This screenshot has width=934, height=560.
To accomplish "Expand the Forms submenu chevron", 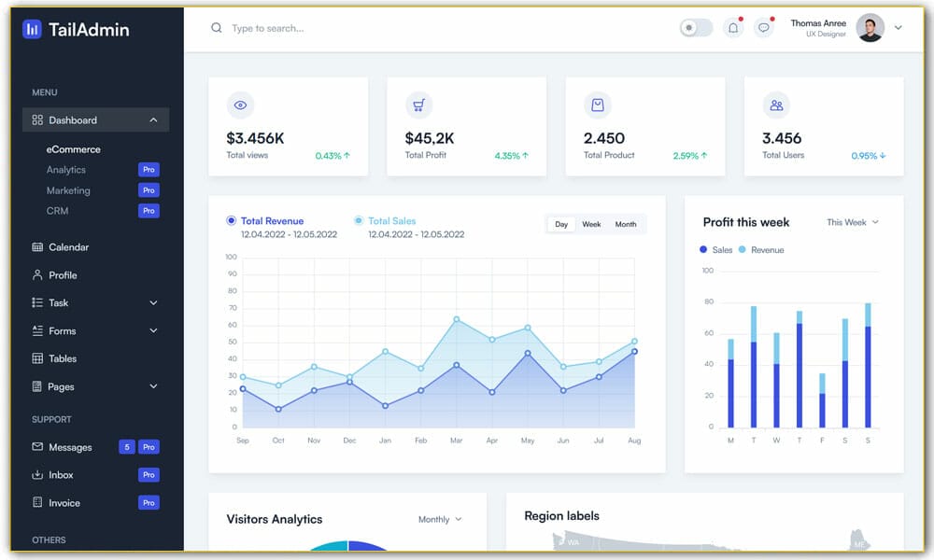I will 152,330.
